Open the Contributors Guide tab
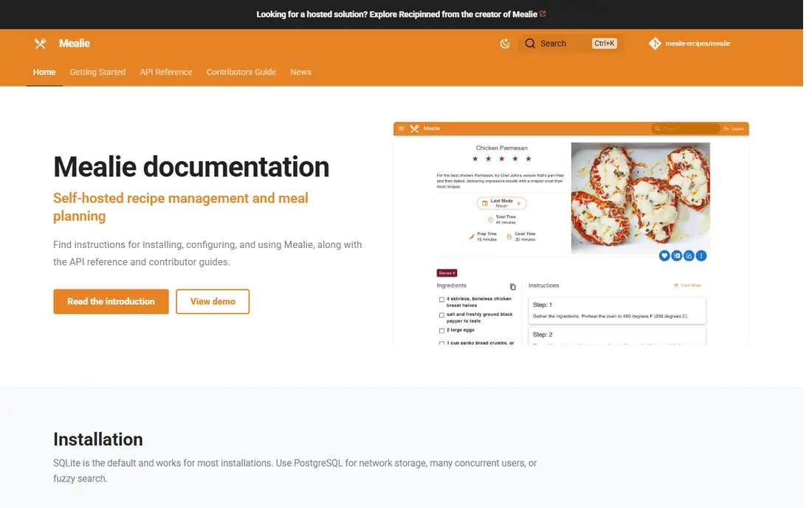 241,72
